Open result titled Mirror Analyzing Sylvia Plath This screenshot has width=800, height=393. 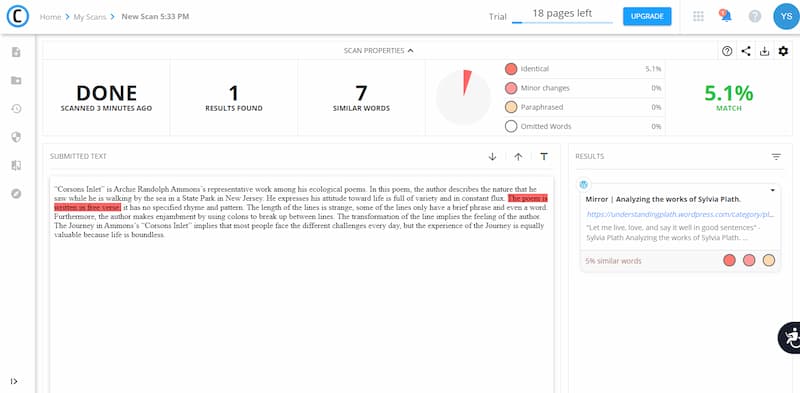click(663, 199)
